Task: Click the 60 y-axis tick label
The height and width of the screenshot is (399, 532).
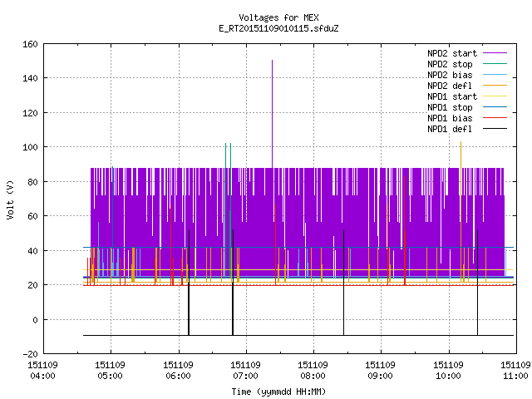Action: (x=32, y=216)
